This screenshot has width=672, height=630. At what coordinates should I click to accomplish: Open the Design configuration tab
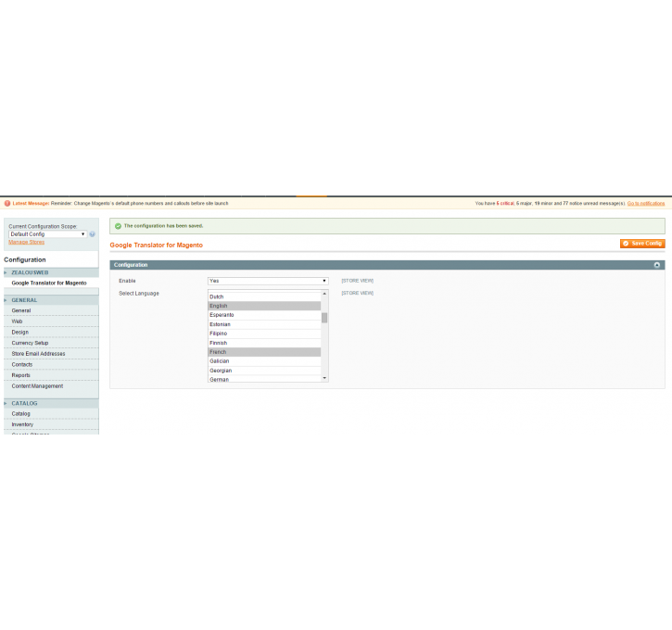pyautogui.click(x=51, y=332)
